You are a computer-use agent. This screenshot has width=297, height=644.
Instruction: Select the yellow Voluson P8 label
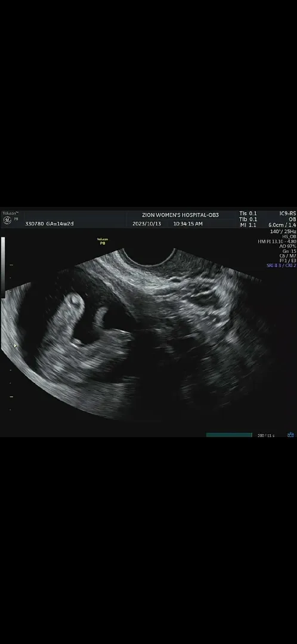pos(103,241)
